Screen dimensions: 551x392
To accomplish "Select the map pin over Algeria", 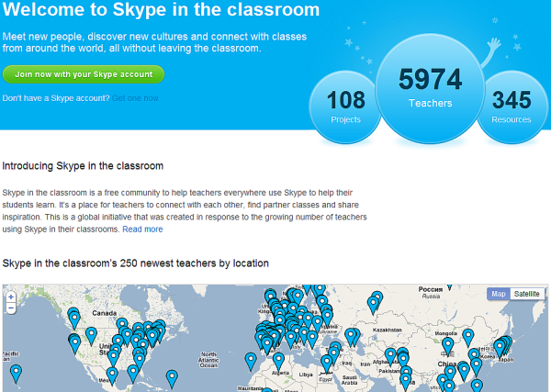I will (x=278, y=362).
